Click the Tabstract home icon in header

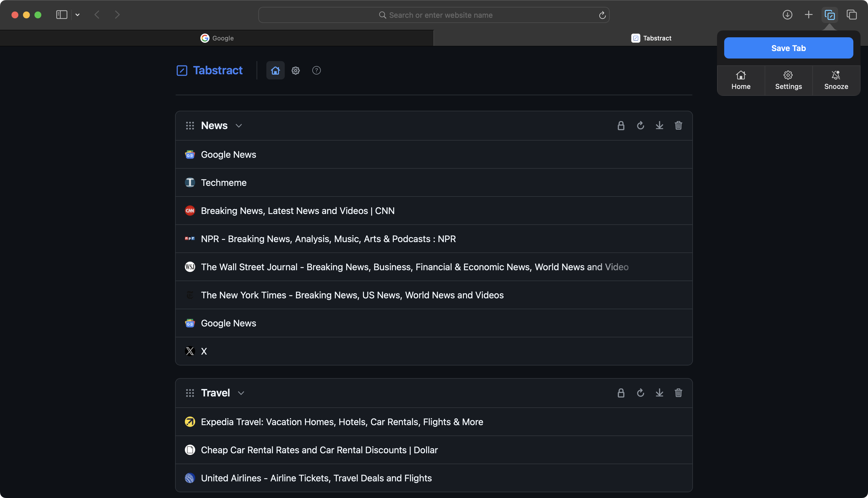click(276, 71)
